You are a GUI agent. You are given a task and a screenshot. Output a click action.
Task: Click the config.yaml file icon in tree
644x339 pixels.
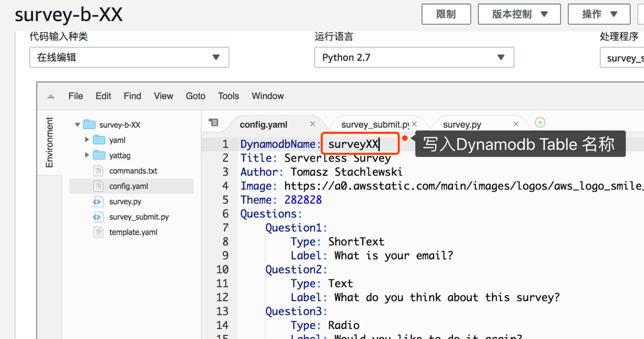pos(98,186)
